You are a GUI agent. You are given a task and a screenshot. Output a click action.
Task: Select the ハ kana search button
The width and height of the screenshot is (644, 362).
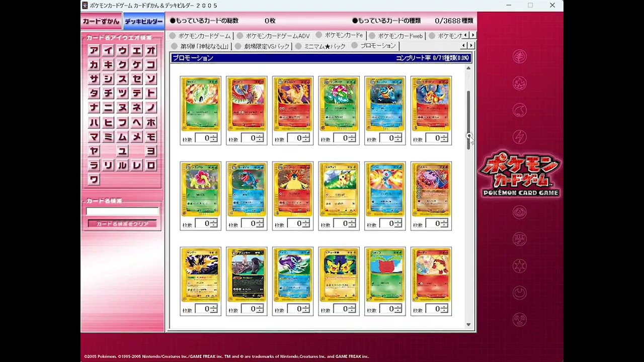[x=94, y=122]
